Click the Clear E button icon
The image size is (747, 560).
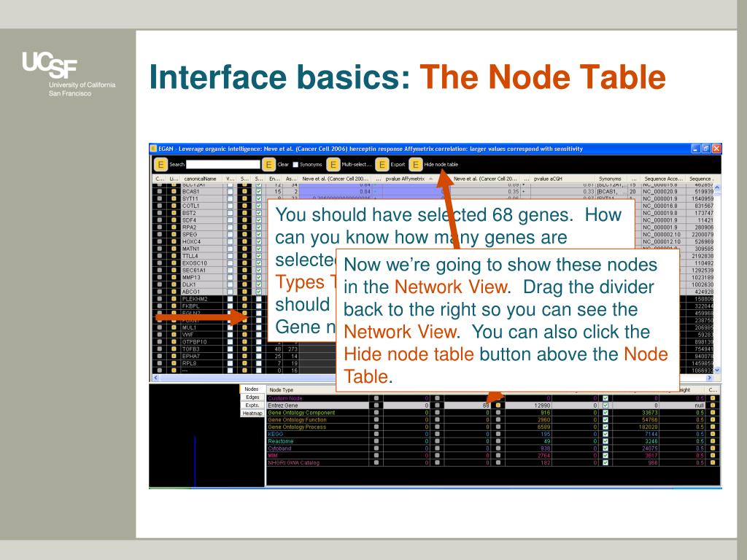[268, 164]
